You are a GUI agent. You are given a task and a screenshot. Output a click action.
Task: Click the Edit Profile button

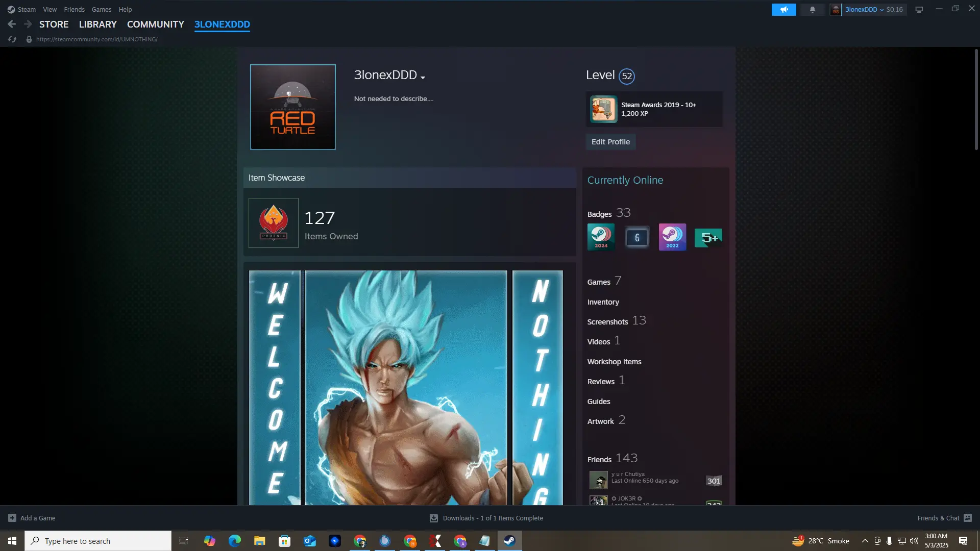tap(610, 142)
